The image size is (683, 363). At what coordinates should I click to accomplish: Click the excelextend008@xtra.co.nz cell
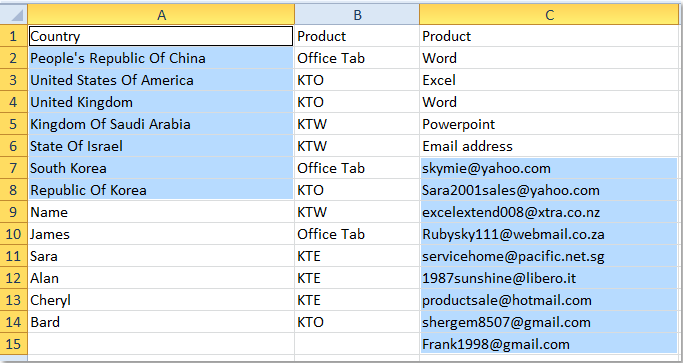coord(549,212)
